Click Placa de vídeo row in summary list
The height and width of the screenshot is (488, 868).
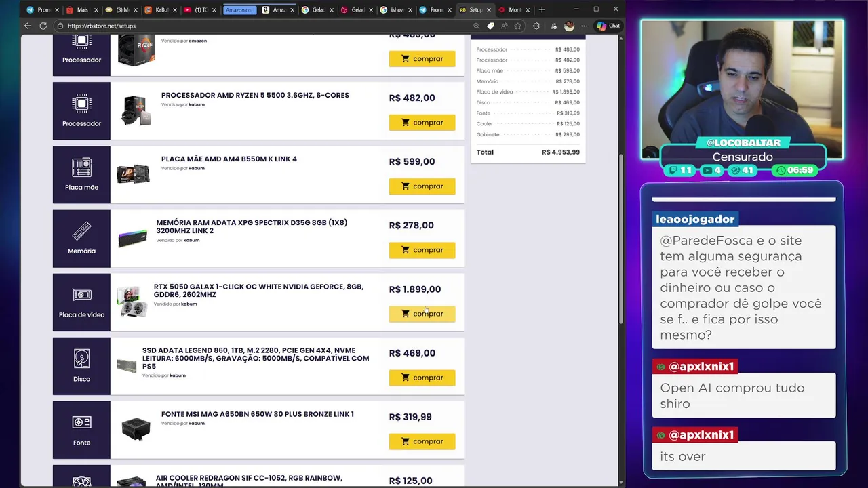tap(528, 92)
